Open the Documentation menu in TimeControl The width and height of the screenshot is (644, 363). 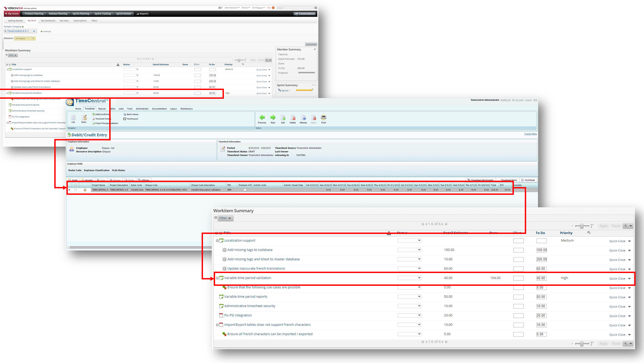coord(159,109)
